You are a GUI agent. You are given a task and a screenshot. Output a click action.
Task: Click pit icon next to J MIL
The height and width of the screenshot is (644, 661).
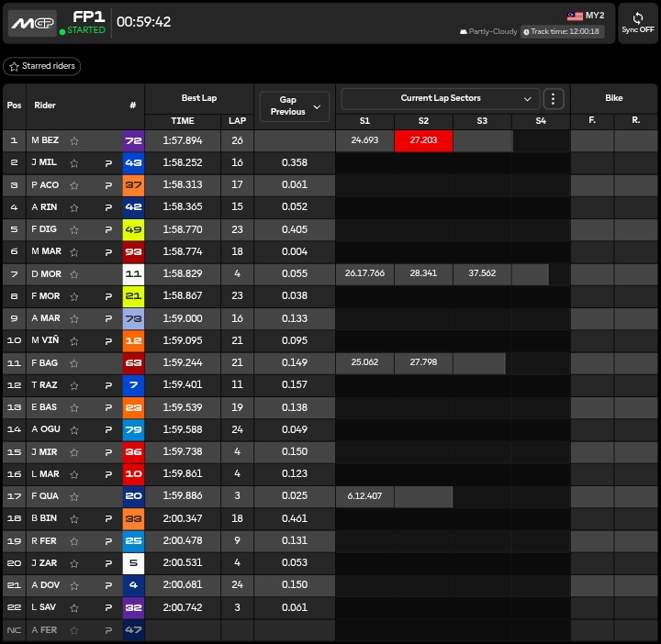tap(107, 162)
